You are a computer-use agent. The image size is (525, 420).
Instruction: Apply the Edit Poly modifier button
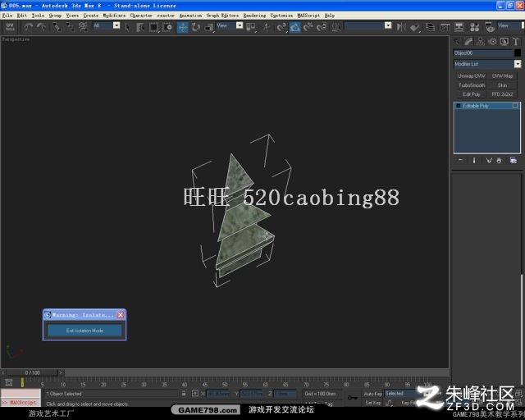(x=472, y=94)
